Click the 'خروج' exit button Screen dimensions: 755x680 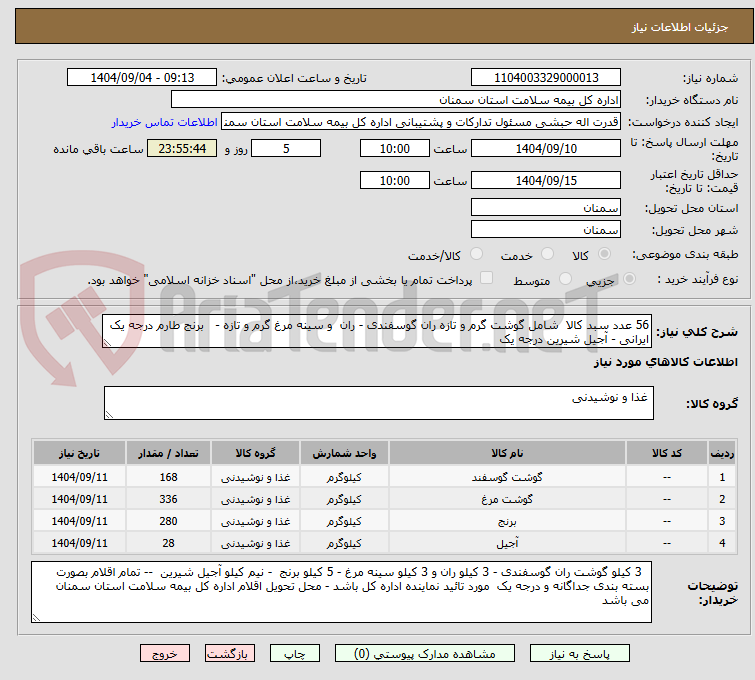coord(165,654)
